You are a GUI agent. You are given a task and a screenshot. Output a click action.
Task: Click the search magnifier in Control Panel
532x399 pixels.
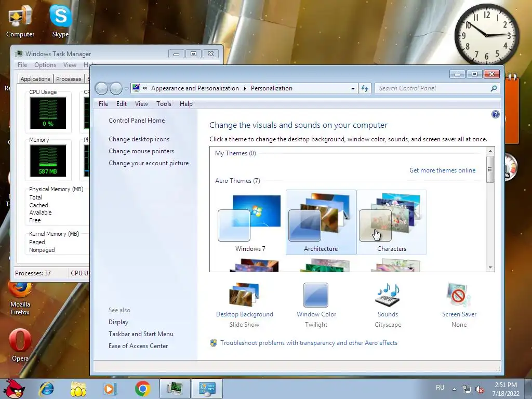(x=494, y=88)
